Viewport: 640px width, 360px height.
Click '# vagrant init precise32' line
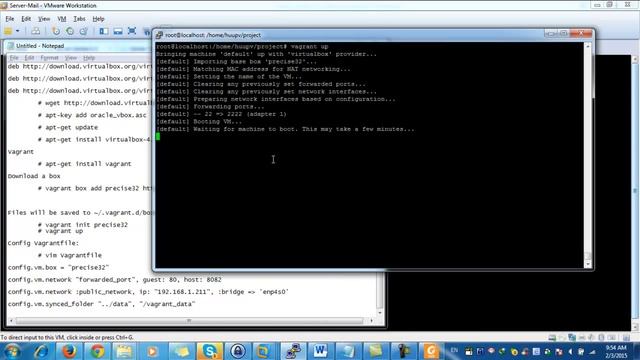pyautogui.click(x=83, y=224)
